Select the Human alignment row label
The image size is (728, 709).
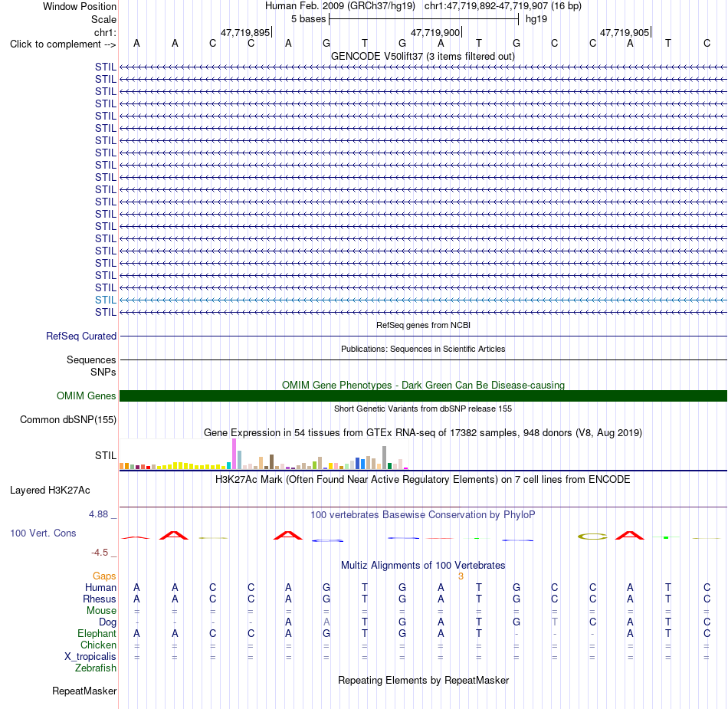100,587
